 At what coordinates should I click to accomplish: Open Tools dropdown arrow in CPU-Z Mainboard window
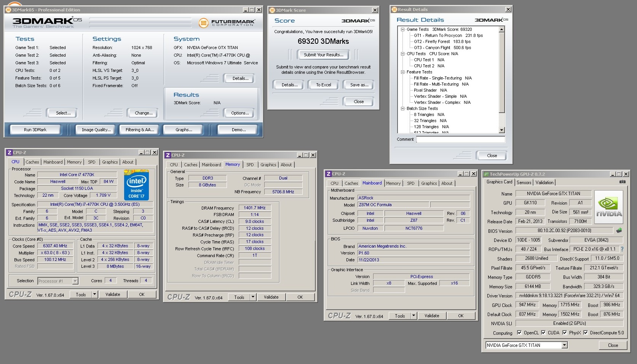point(414,316)
